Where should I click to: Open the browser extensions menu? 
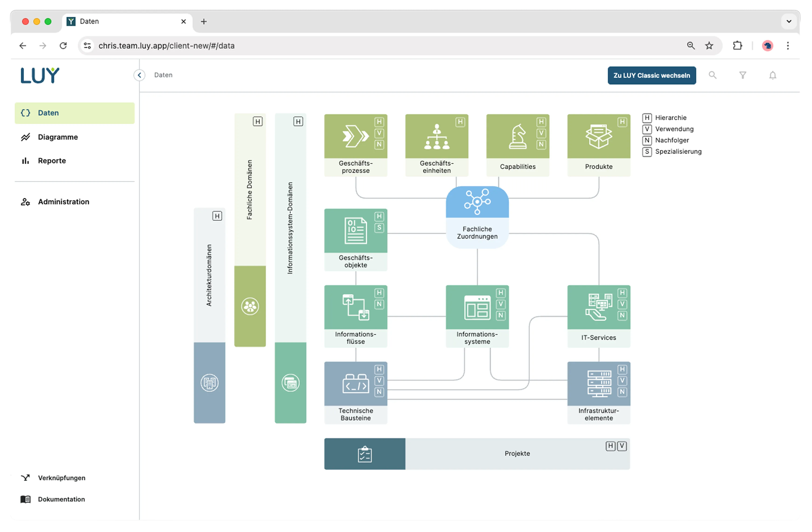(x=737, y=45)
